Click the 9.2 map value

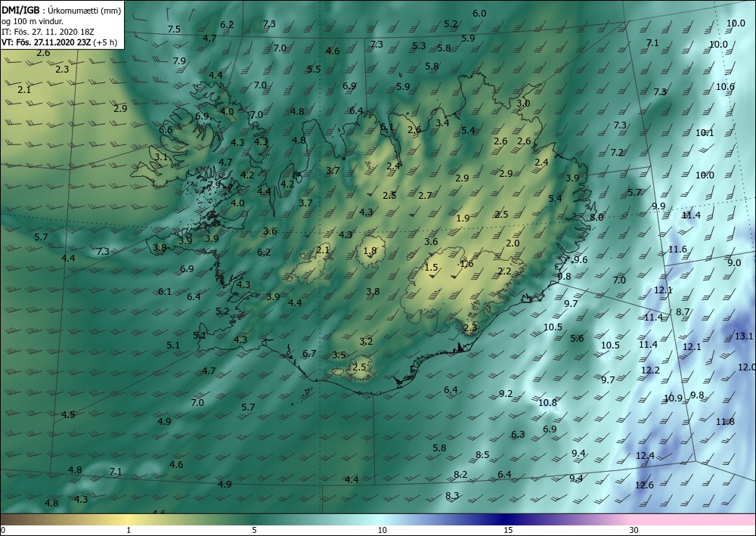pyautogui.click(x=505, y=394)
